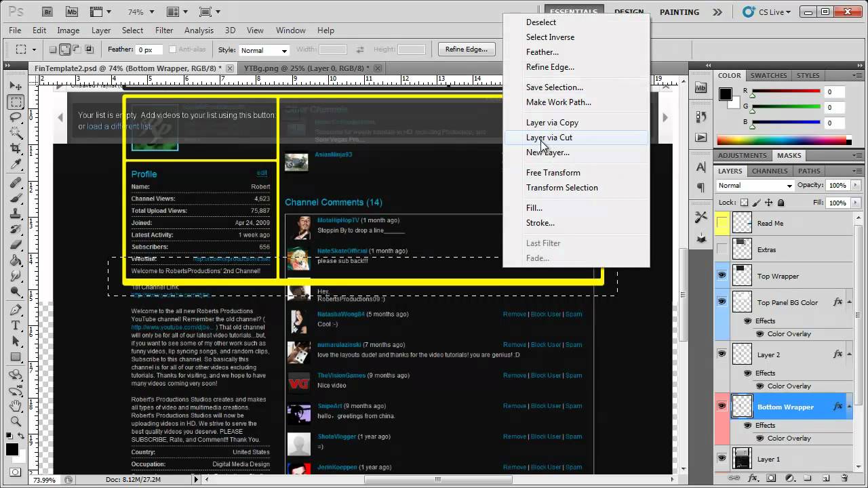
Task: Hide the Top Wrapper layer
Action: pos(722,276)
